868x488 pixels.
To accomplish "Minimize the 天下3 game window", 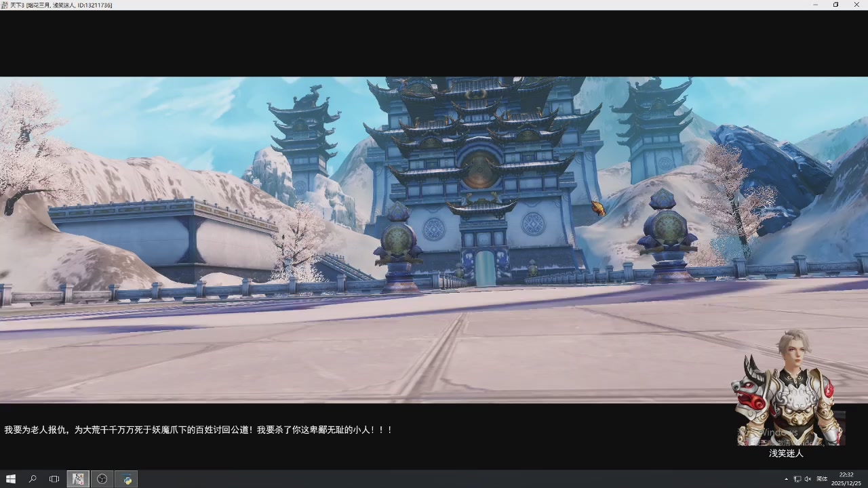I will click(815, 5).
